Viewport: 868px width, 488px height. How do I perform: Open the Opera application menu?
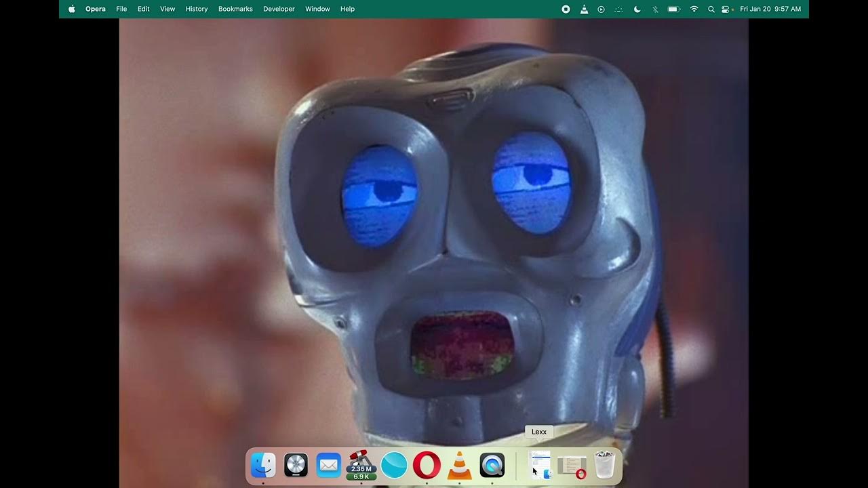96,9
